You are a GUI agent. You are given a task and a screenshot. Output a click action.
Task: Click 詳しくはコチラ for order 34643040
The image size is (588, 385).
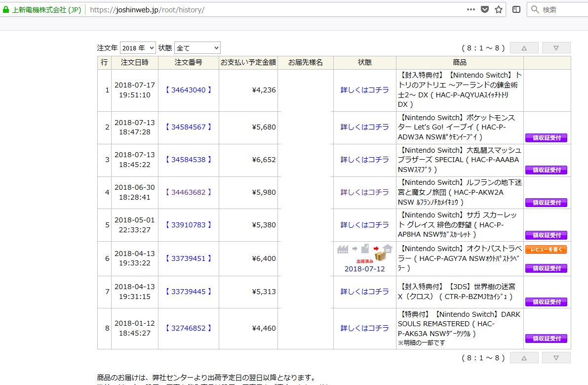click(x=364, y=90)
